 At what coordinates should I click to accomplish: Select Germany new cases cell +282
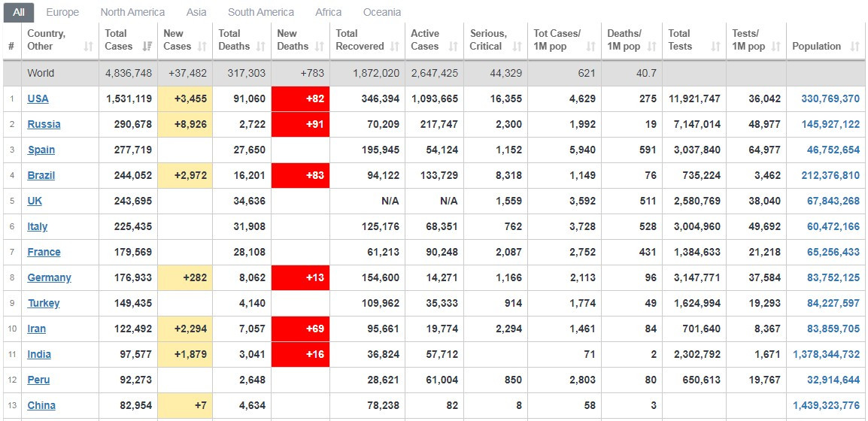click(186, 277)
